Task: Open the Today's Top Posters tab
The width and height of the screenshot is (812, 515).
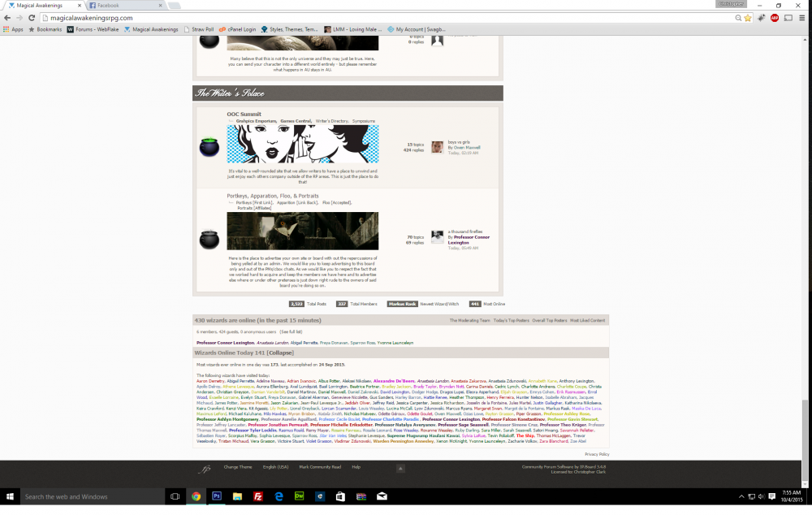Action: (x=510, y=321)
